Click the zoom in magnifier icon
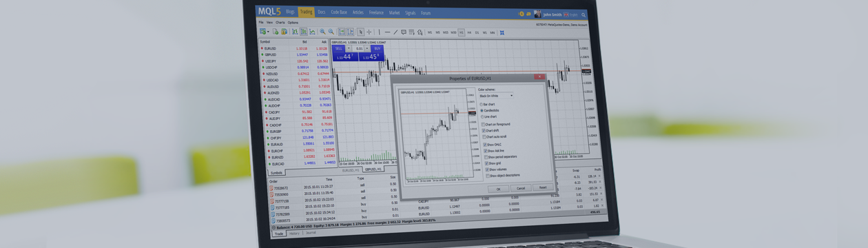Screen dimensions: 868x248 (322, 32)
